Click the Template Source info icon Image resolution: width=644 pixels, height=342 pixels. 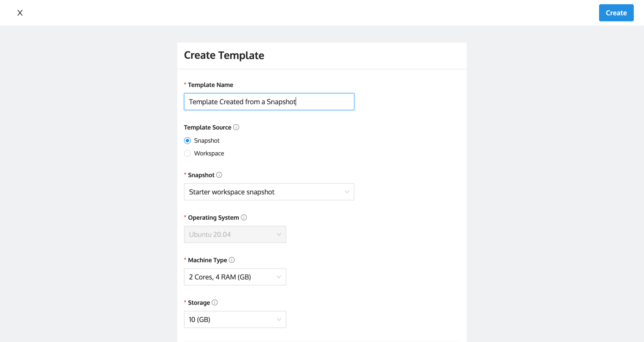(236, 127)
